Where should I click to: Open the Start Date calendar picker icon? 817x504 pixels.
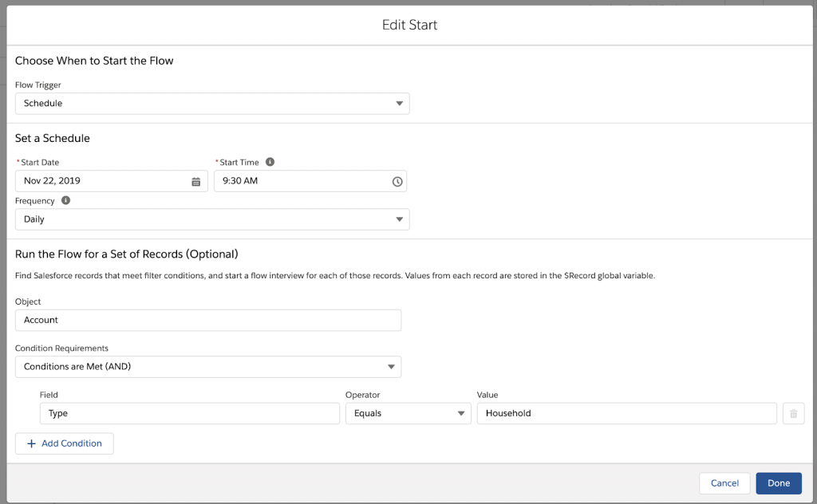(x=196, y=181)
